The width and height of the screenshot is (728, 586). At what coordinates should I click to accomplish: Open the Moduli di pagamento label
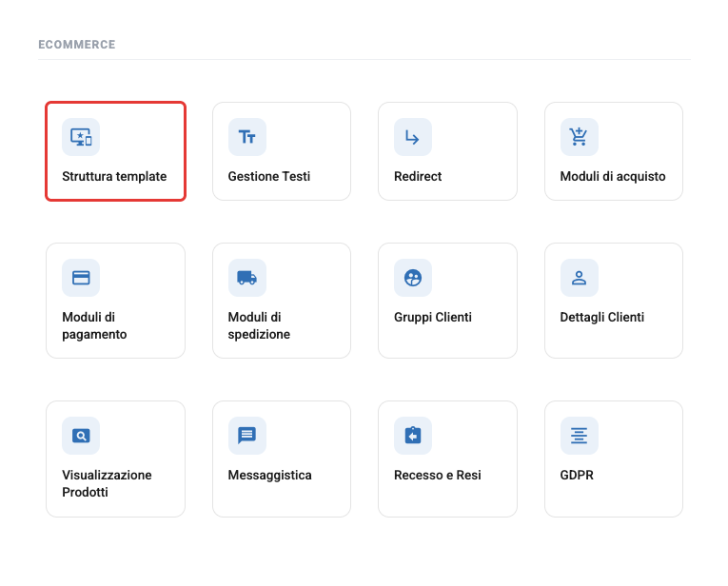pyautogui.click(x=94, y=325)
